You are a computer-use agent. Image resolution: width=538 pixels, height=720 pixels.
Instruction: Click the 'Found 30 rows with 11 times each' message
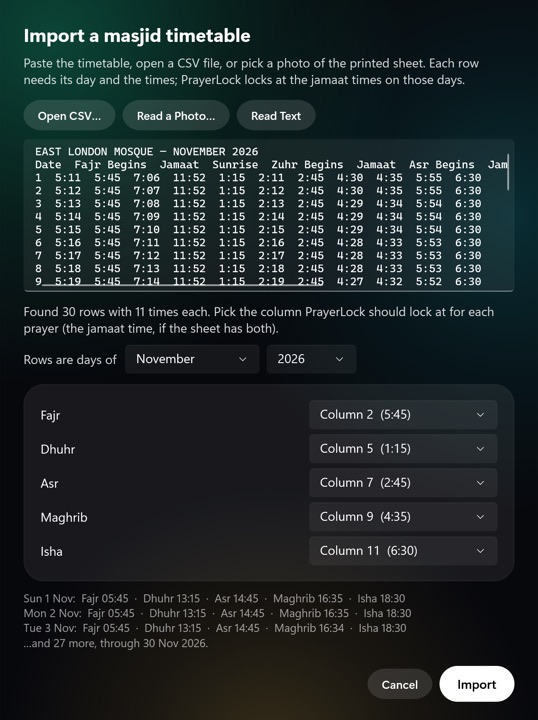point(259,320)
